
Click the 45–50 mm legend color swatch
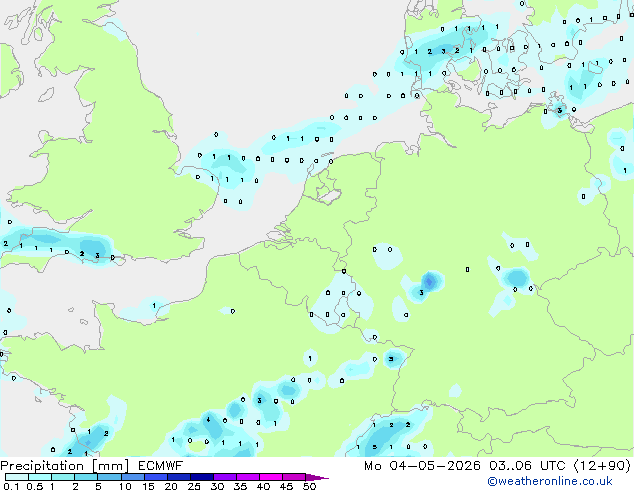(294, 477)
